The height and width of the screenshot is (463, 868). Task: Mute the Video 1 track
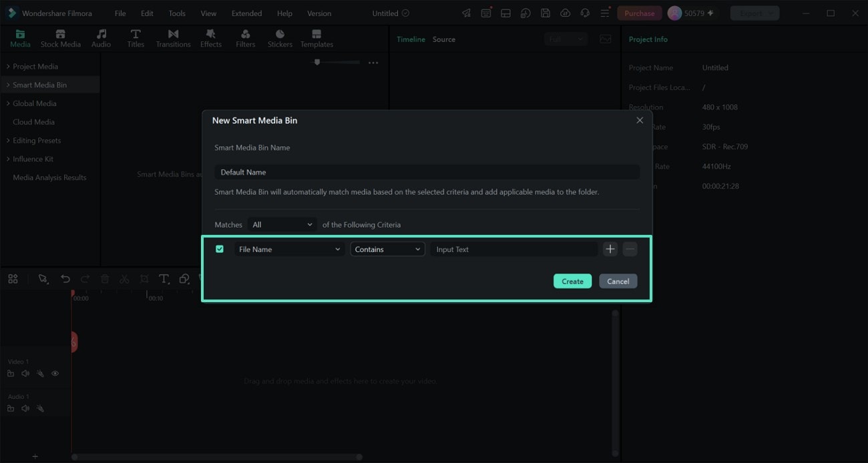point(25,374)
